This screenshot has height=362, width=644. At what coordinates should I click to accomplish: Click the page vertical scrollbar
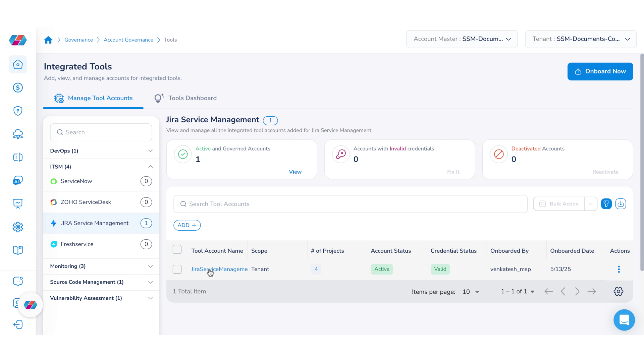pyautogui.click(x=642, y=163)
